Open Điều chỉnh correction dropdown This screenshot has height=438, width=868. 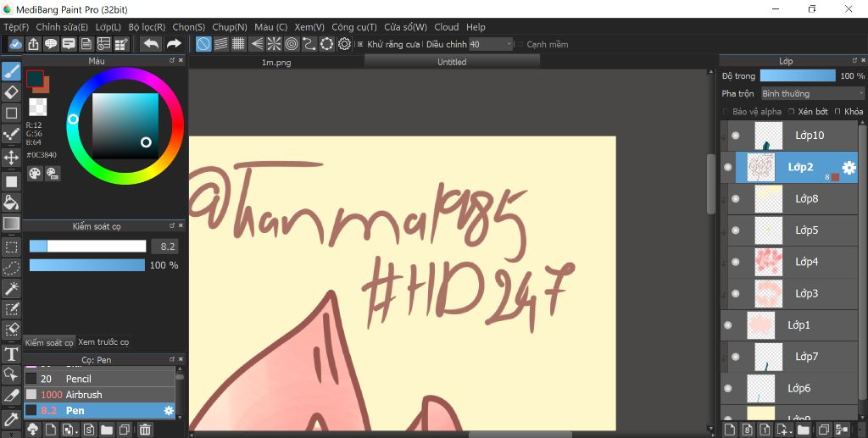[x=491, y=44]
